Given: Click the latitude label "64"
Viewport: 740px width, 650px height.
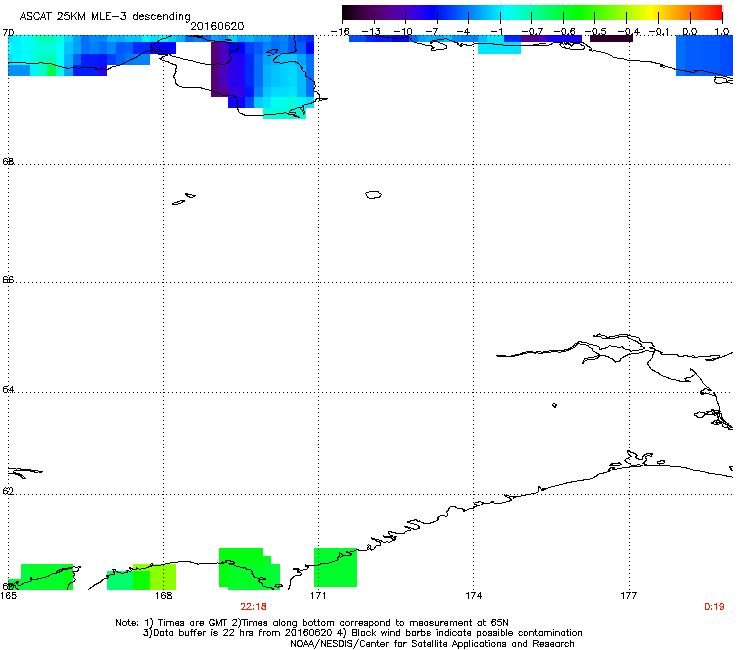Looking at the screenshot, I should [x=8, y=389].
